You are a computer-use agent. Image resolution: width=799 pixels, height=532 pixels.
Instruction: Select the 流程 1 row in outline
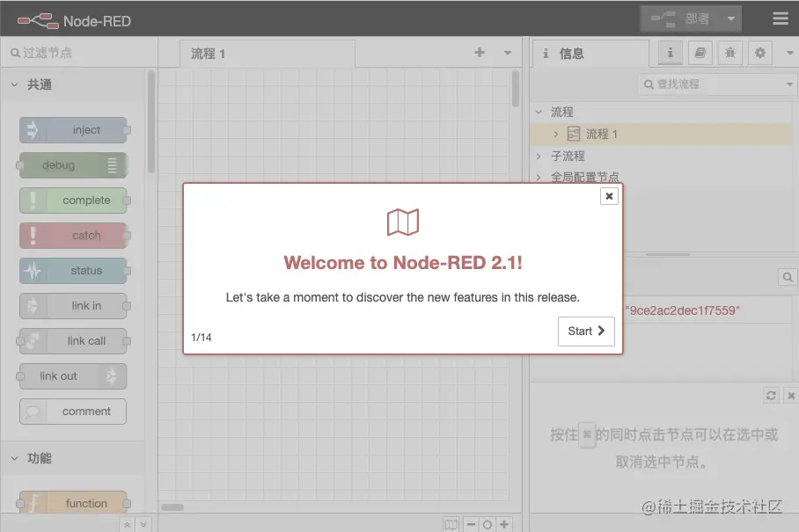pos(662,134)
